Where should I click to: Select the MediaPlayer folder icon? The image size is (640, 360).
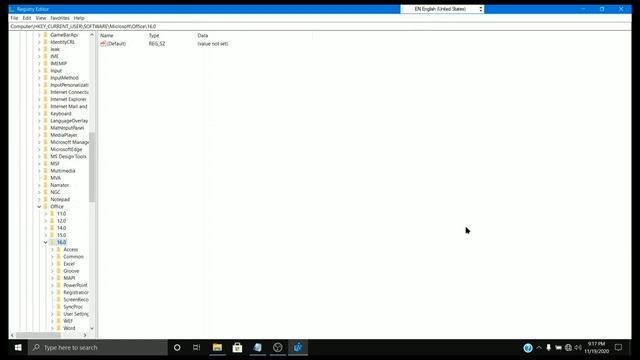(x=46, y=135)
